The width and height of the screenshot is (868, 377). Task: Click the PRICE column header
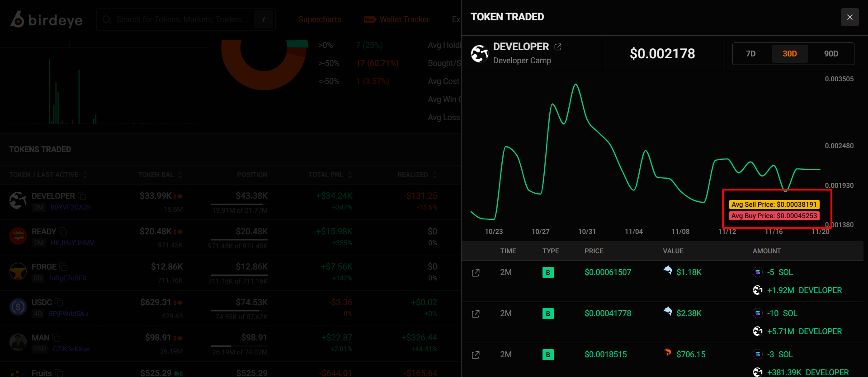pyautogui.click(x=594, y=251)
